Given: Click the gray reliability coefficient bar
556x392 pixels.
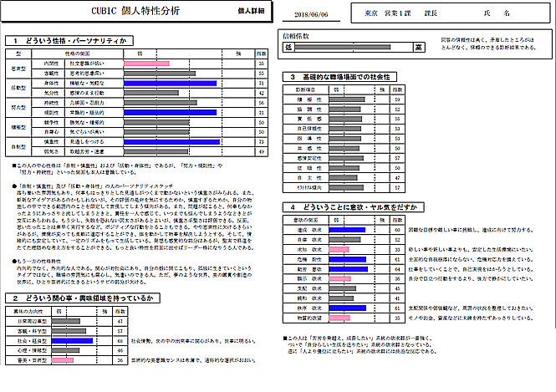Looking at the screenshot, I should tap(343, 47).
